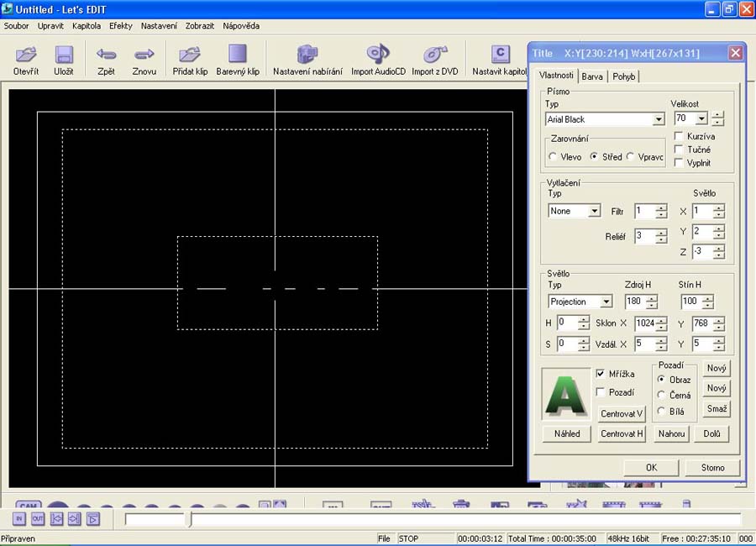Open Import AudioCD from the toolbar

click(x=378, y=55)
